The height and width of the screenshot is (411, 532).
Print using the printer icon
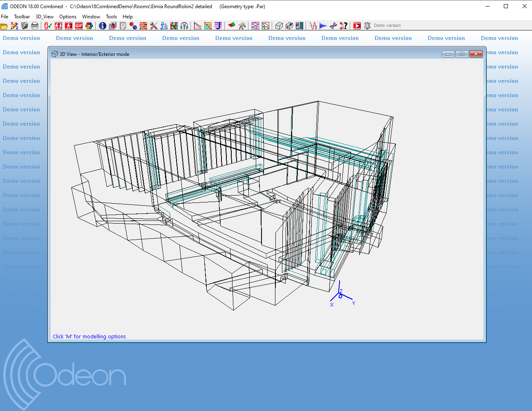pos(35,25)
